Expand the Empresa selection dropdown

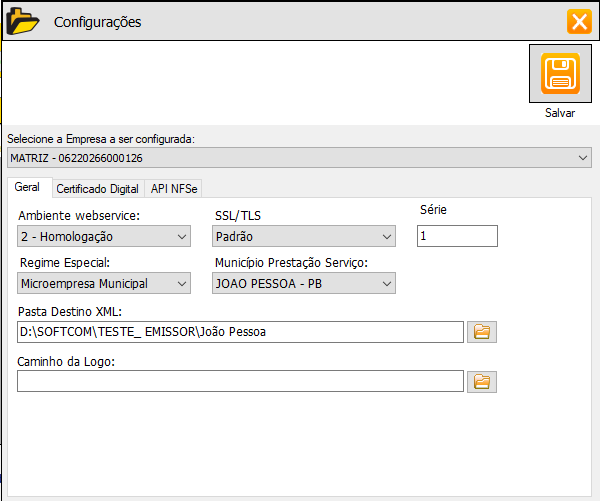tap(583, 158)
